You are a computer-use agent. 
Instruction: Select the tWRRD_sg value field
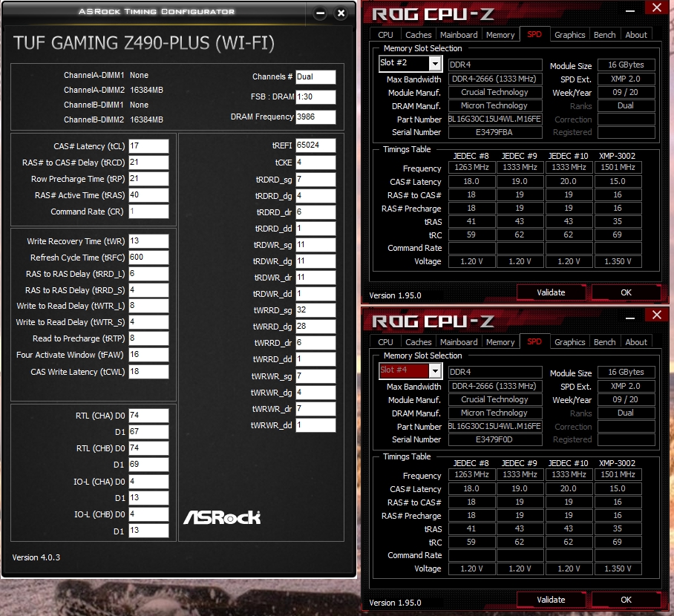(x=315, y=310)
